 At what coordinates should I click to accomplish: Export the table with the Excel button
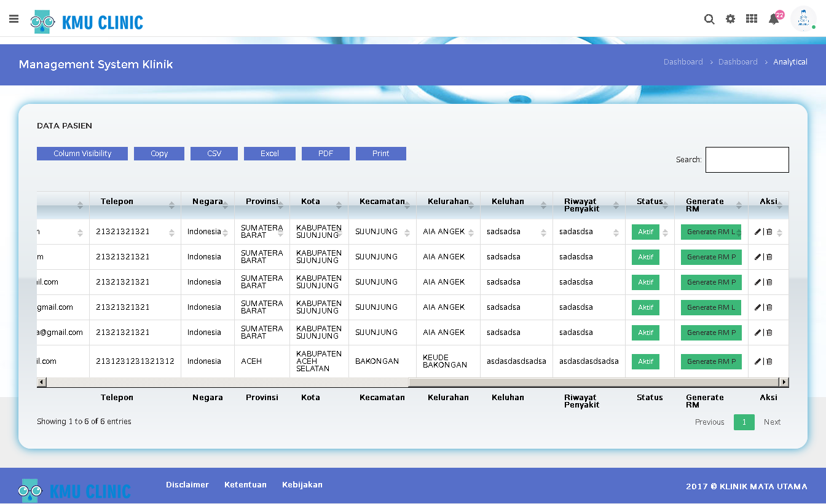click(269, 154)
